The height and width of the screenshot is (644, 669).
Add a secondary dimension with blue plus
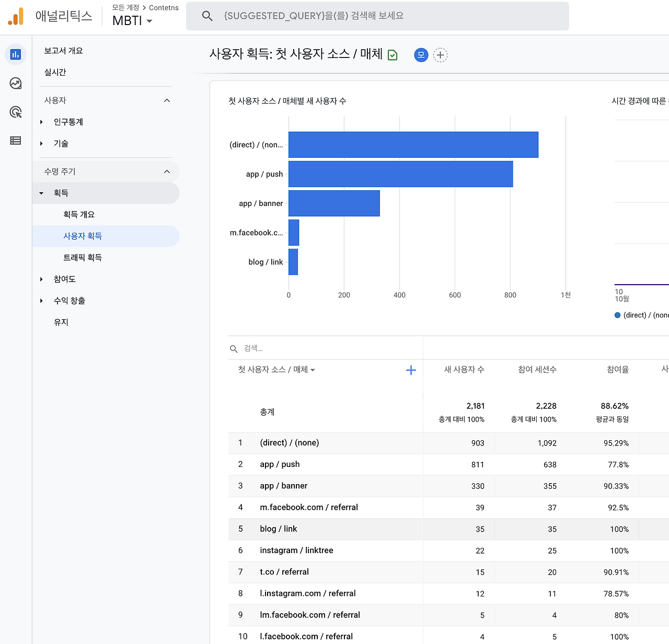(411, 370)
